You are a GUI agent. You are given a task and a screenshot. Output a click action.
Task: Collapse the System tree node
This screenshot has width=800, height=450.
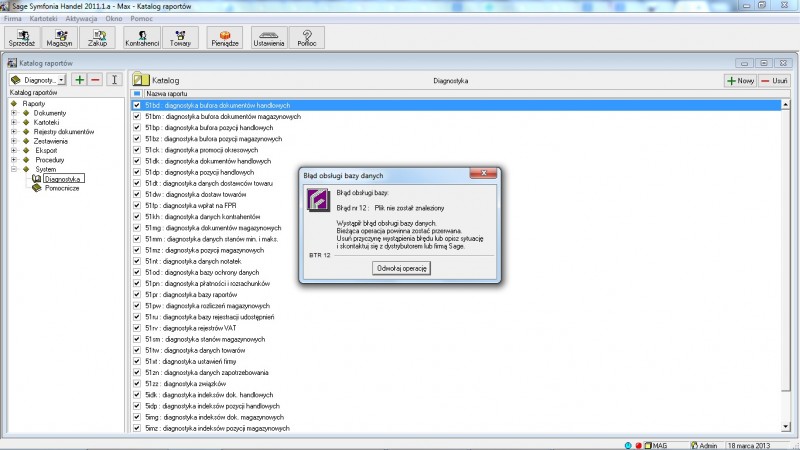(14, 169)
